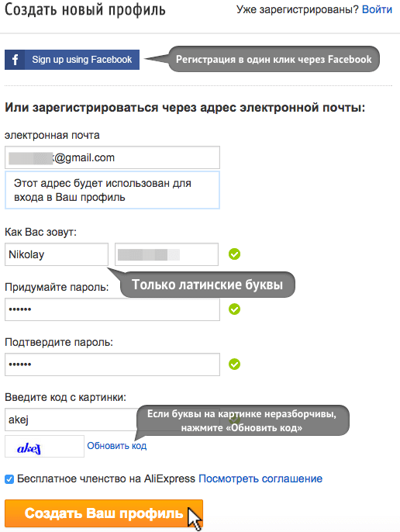Open the 'Войти' login link
The width and height of the screenshot is (400, 532).
pos(377,9)
